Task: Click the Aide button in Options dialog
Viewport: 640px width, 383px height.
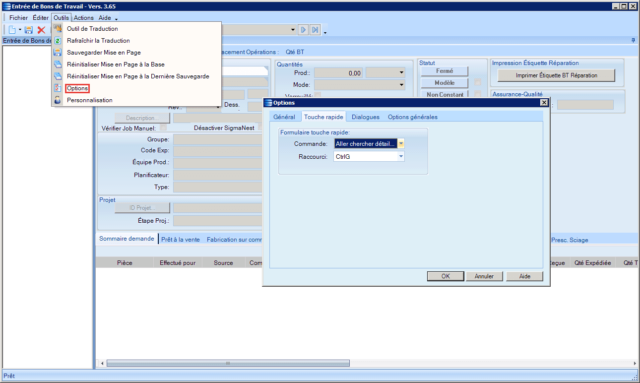Action: (524, 276)
